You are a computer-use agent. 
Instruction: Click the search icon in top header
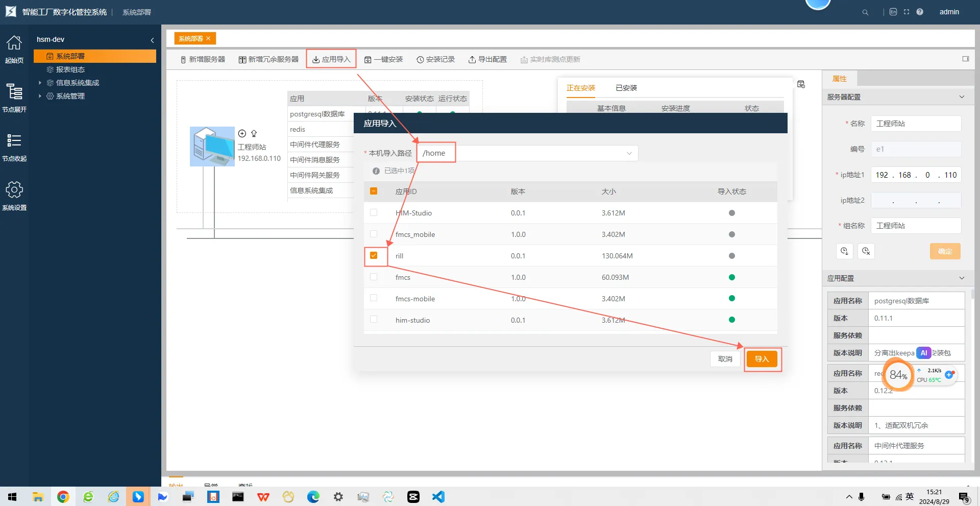point(865,12)
